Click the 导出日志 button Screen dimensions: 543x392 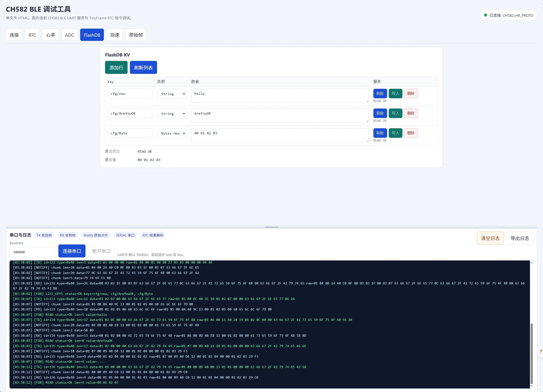(520, 238)
